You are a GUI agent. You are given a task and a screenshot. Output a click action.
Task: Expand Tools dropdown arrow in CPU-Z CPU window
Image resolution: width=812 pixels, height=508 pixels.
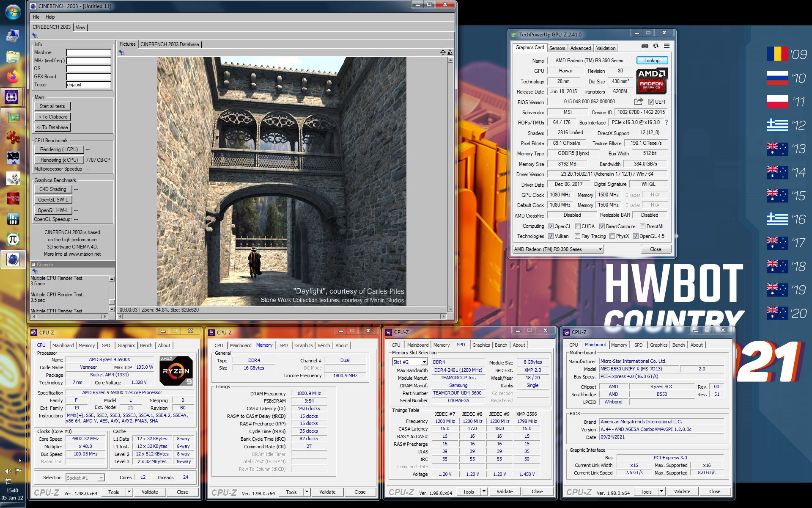[129, 492]
